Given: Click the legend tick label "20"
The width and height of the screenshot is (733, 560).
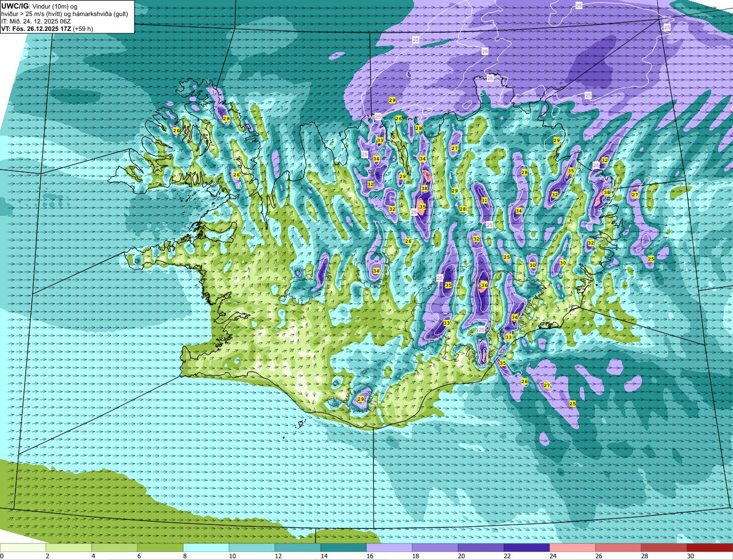Looking at the screenshot, I should click(461, 556).
